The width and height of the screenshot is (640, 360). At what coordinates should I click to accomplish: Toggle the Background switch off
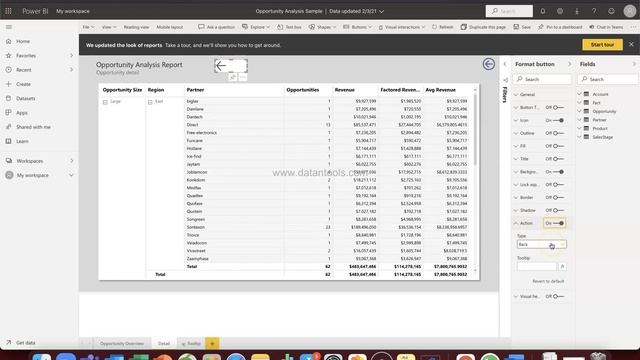[558, 172]
